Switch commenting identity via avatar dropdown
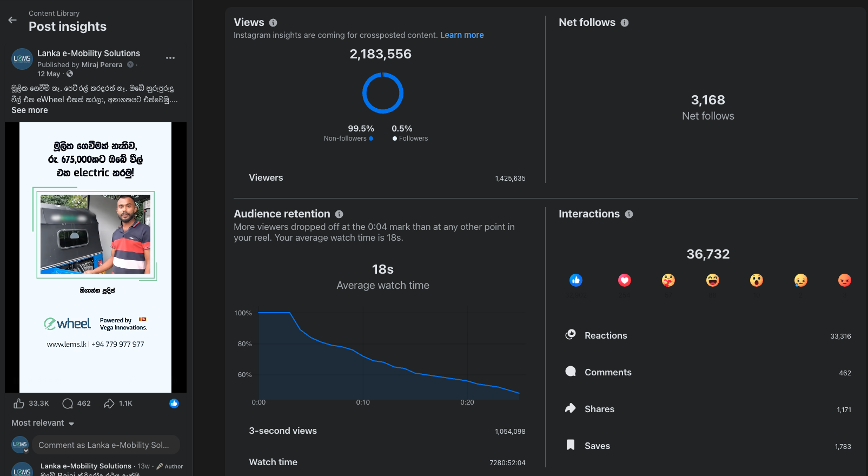Screen dimensions: 868x476 (x=21, y=445)
